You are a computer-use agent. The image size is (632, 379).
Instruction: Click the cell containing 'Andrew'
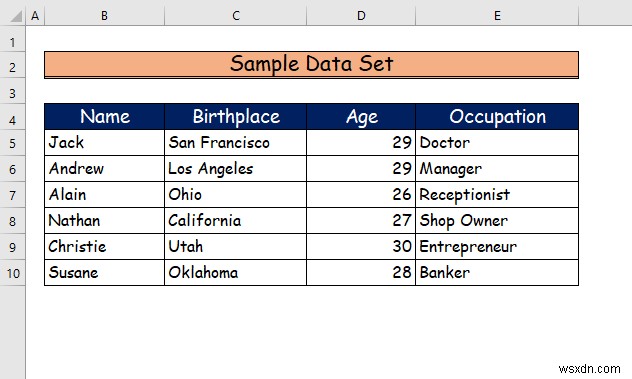[104, 169]
